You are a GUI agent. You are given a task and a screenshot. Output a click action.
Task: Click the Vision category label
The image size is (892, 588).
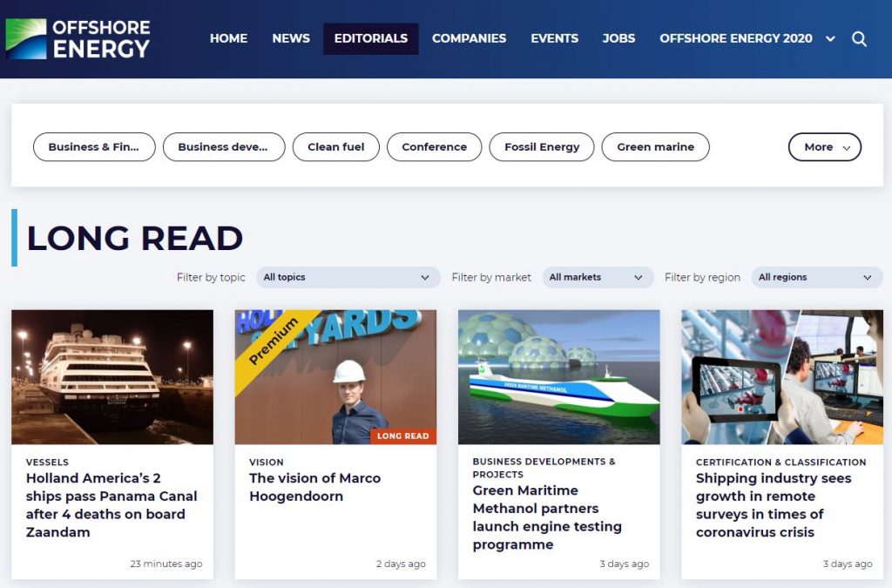pyautogui.click(x=267, y=463)
